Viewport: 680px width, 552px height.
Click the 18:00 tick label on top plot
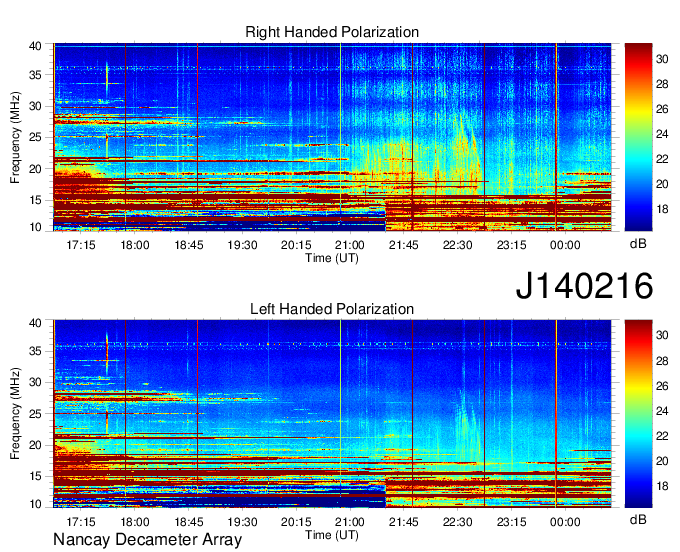coord(134,245)
